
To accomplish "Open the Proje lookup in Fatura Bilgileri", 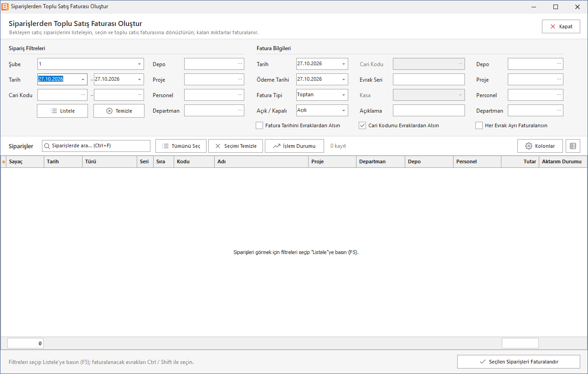I will pyautogui.click(x=559, y=80).
